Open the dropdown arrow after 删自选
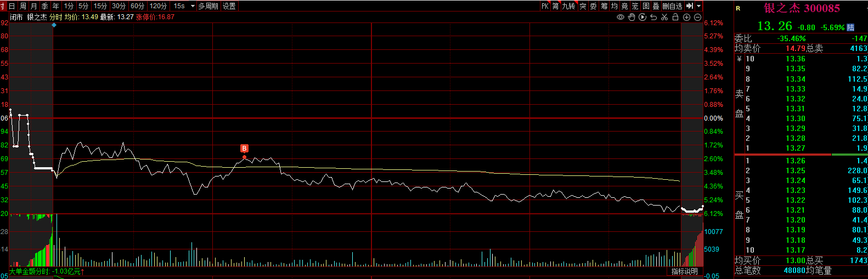The height and width of the screenshot is (279, 868). 698,6
